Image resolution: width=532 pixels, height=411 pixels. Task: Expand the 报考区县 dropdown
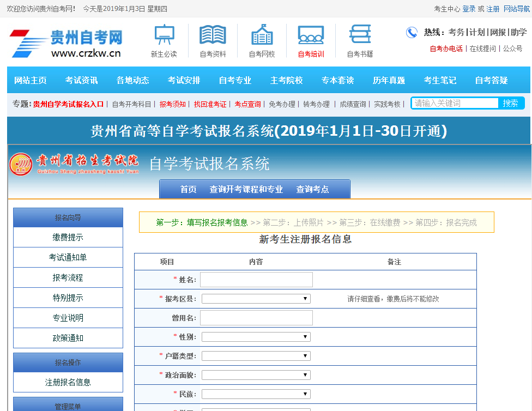[256, 299]
